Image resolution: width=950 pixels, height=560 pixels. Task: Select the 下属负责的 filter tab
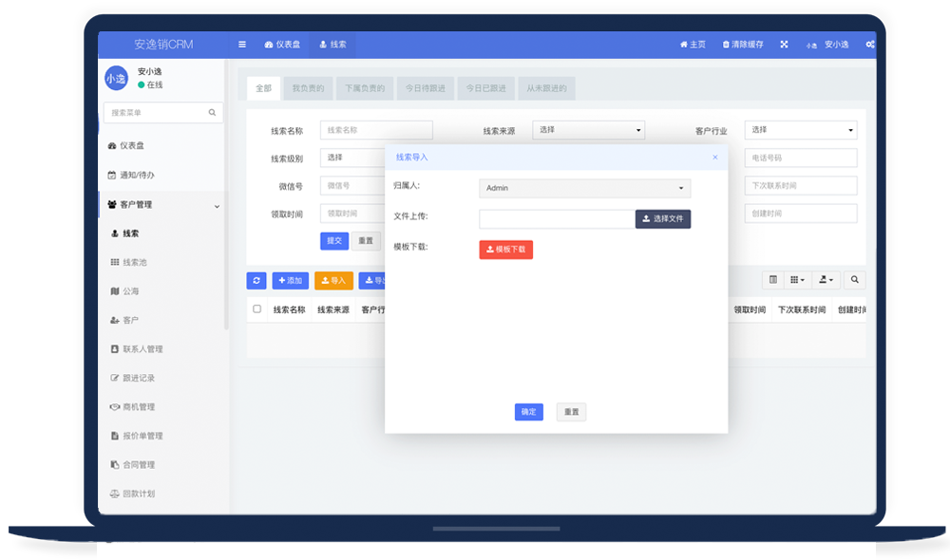pyautogui.click(x=365, y=88)
